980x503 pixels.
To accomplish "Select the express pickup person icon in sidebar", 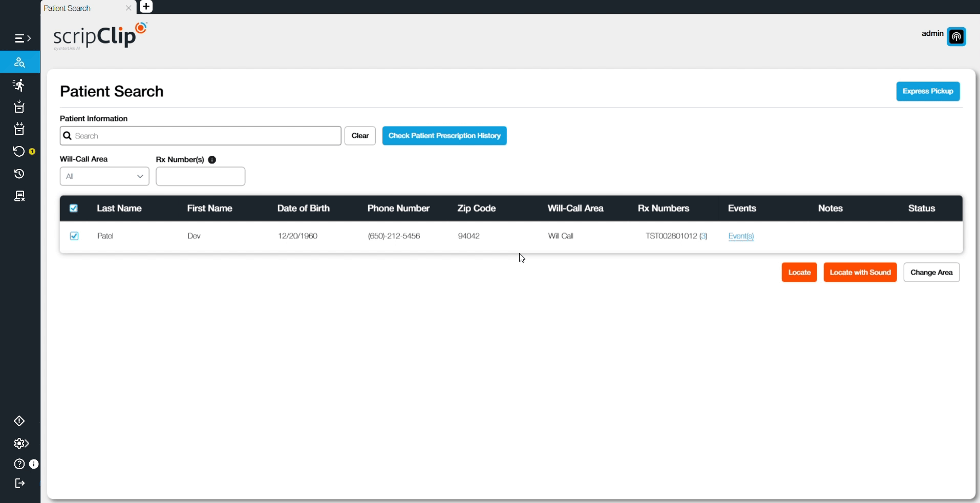I will (x=19, y=85).
